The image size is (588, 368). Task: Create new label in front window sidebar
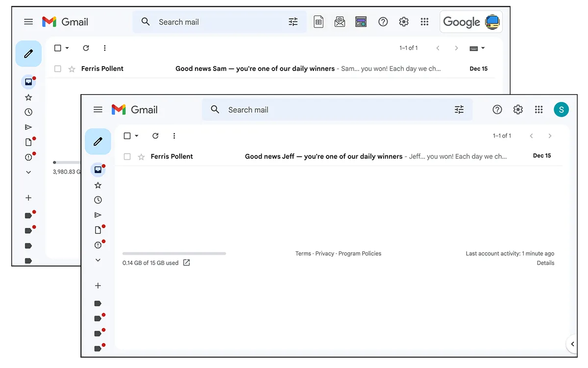tap(98, 286)
